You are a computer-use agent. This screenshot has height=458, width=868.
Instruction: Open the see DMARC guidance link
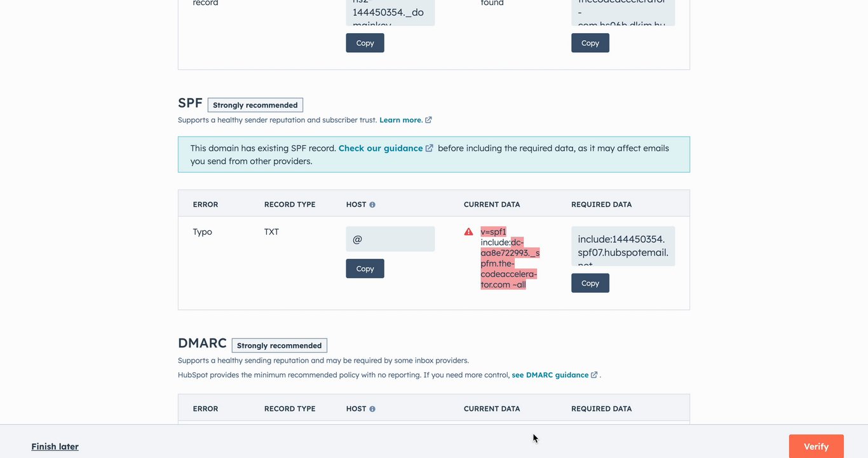[x=550, y=375]
